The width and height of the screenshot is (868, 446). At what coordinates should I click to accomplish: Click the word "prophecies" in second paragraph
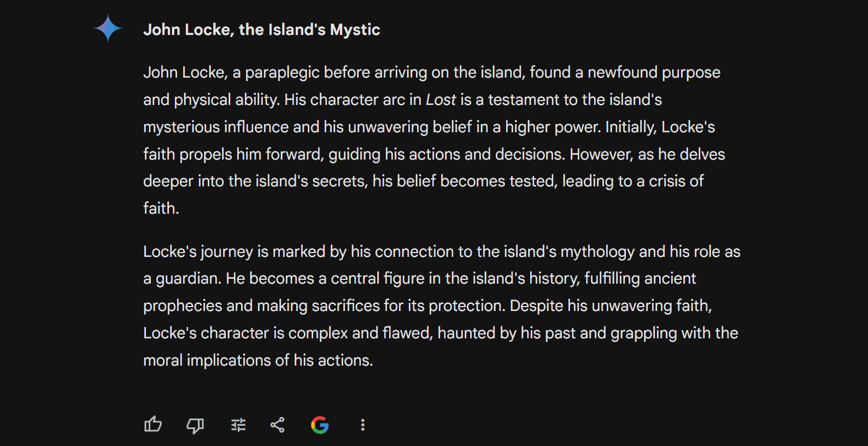pos(183,306)
